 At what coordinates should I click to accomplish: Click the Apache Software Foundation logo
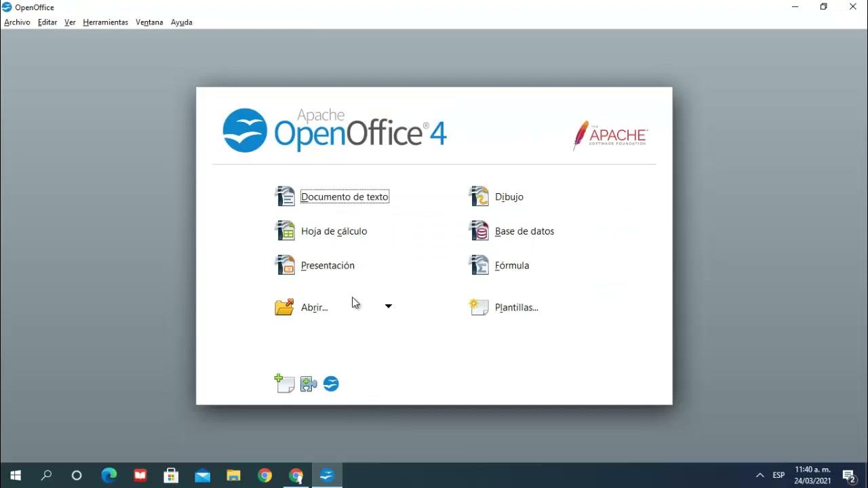pyautogui.click(x=610, y=135)
